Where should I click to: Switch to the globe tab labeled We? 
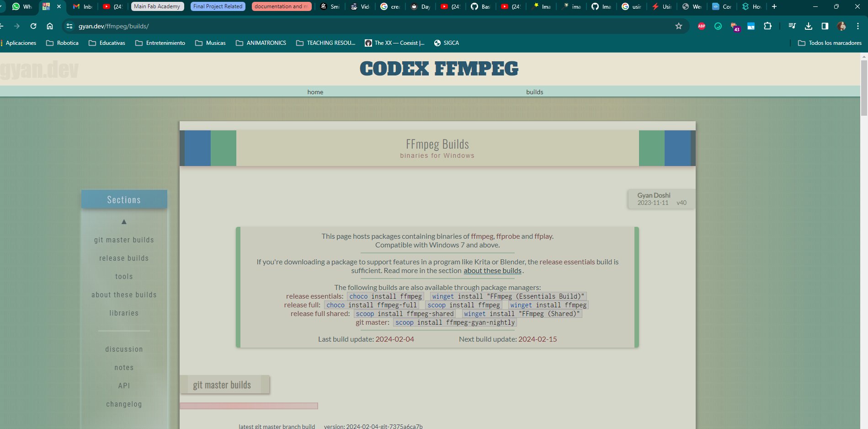click(692, 6)
